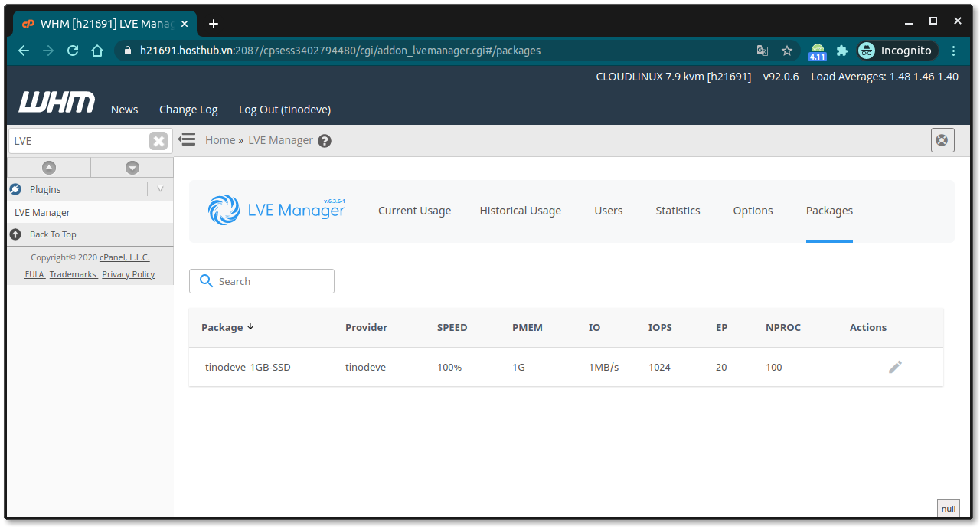Click the Incognito profile indicator
Image resolution: width=980 pixels, height=527 pixels.
tap(897, 51)
